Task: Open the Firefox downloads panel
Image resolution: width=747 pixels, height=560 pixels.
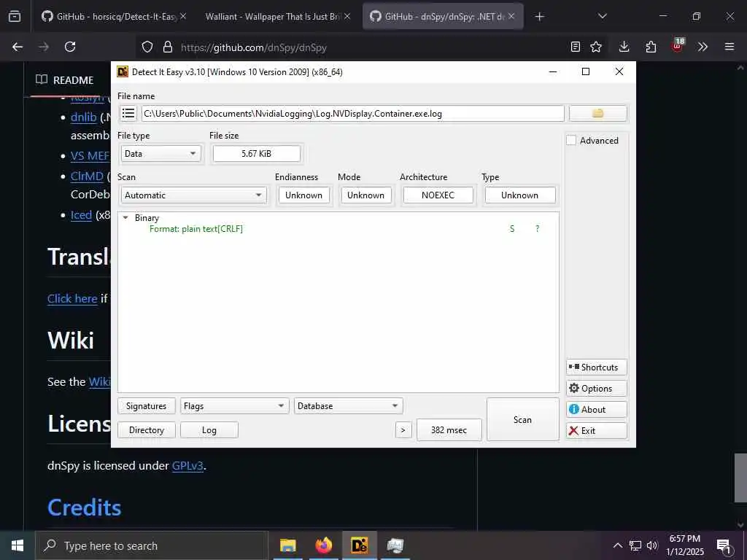Action: pos(624,47)
